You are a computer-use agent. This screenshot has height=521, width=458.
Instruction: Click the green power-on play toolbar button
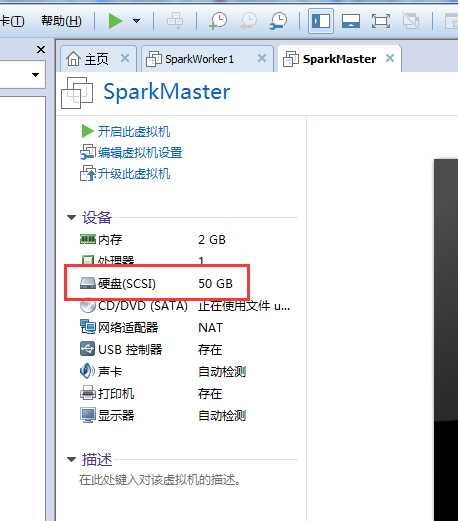point(115,21)
